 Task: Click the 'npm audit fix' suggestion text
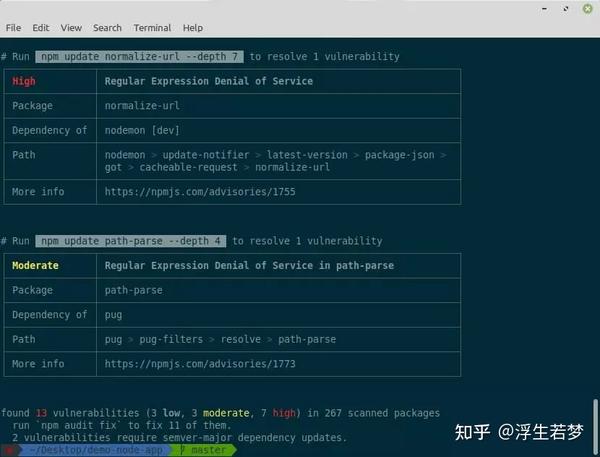78,425
